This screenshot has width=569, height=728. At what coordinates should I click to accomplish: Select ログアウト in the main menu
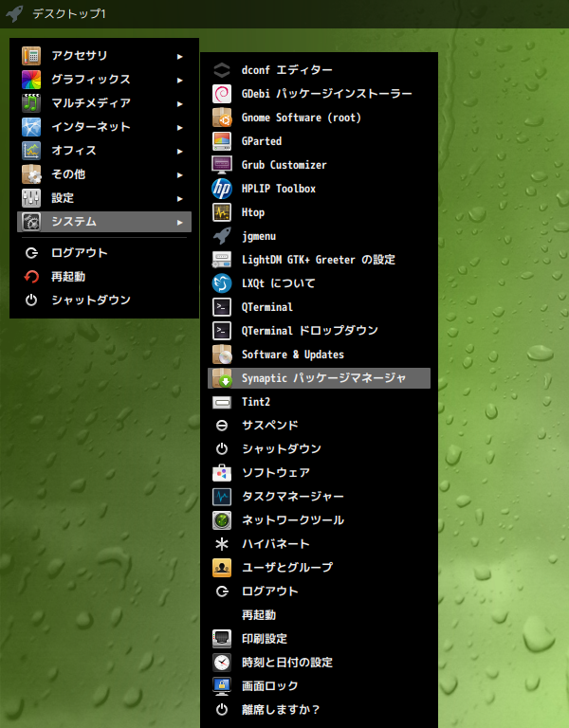pos(104,252)
